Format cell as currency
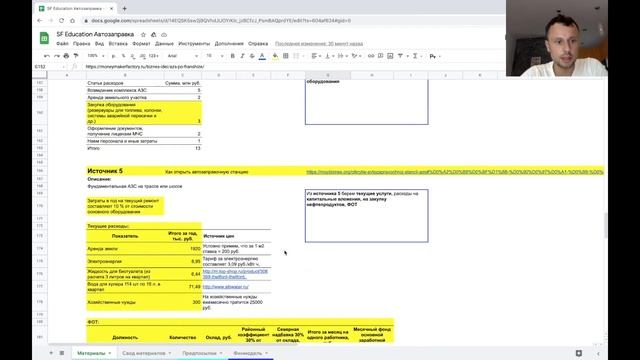Screen dimensions: 640x360 click(x=113, y=56)
